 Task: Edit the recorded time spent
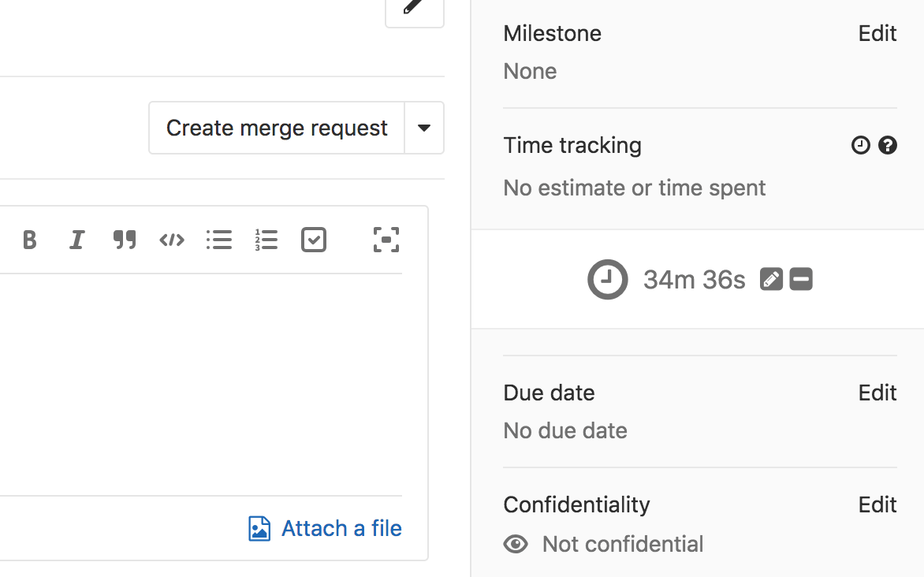coord(771,279)
